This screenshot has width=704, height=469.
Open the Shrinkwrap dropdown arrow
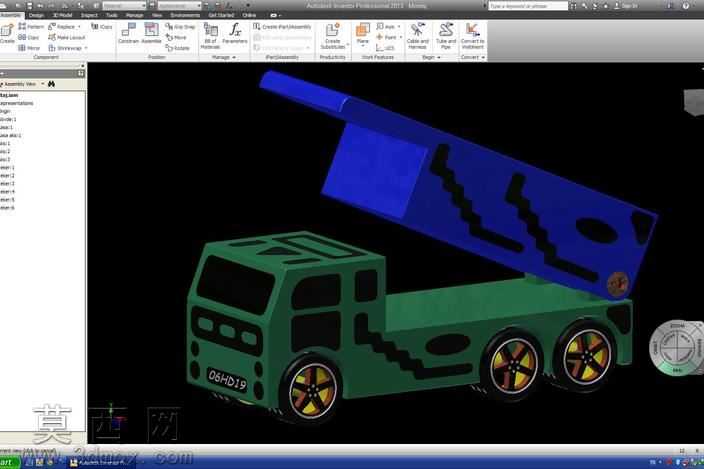86,48
